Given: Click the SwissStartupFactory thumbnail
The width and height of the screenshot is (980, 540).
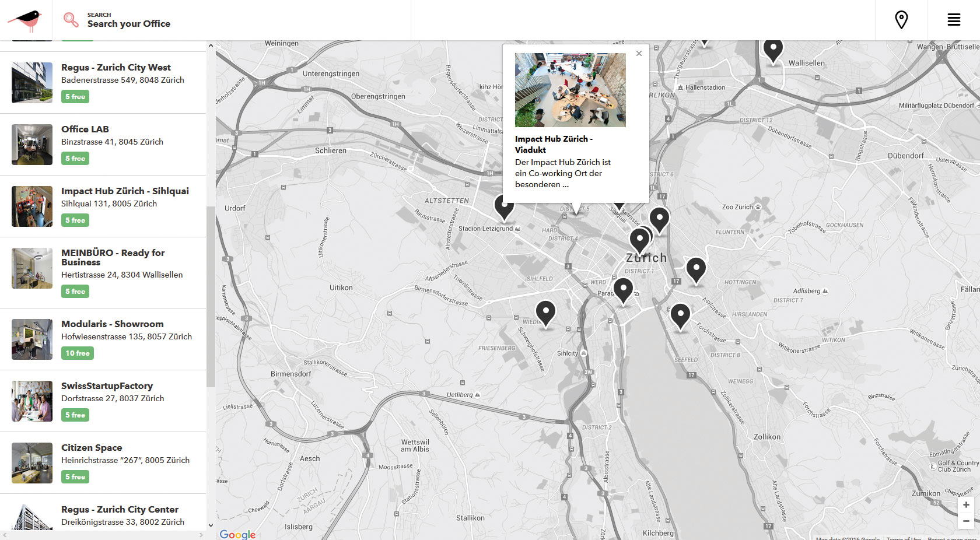Looking at the screenshot, I should tap(32, 401).
